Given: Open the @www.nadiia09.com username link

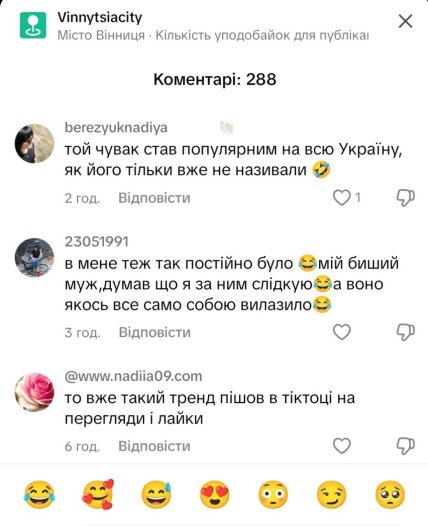Looking at the screenshot, I should pyautogui.click(x=133, y=376).
